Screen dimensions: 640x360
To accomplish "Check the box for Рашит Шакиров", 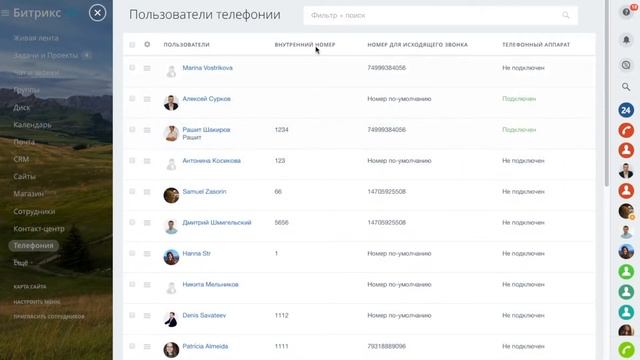I will click(132, 130).
